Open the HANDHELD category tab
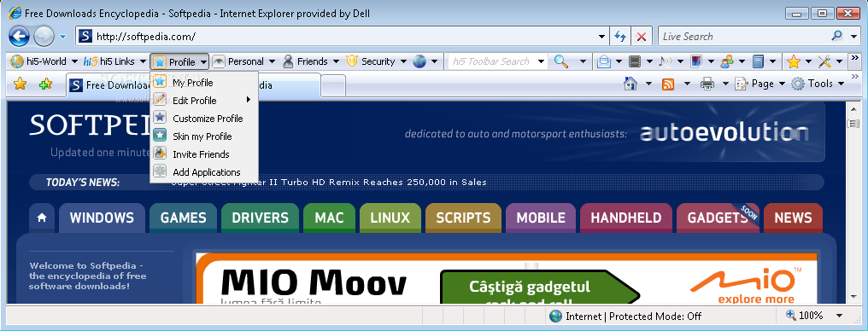The height and width of the screenshot is (331, 868). coord(626,218)
